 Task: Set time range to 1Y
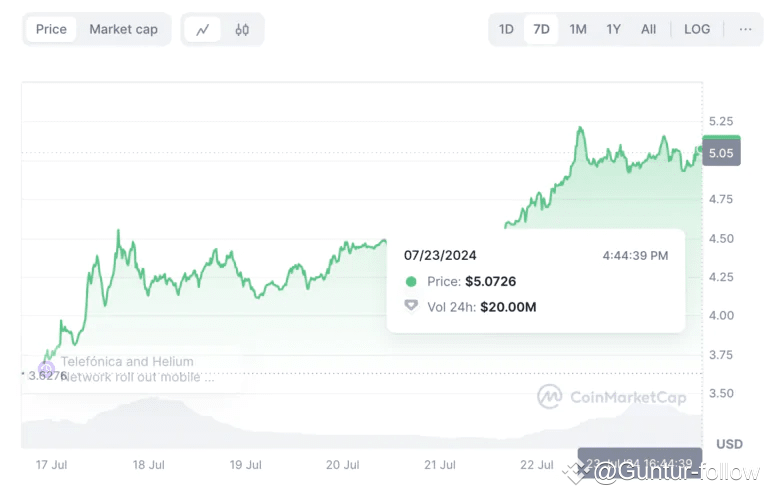[x=613, y=29]
